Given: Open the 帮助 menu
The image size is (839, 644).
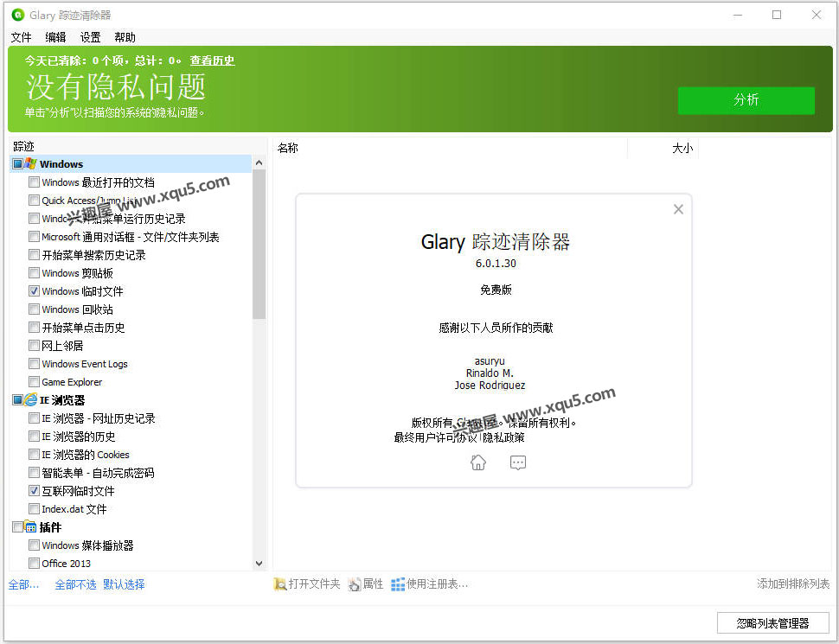Looking at the screenshot, I should tap(124, 37).
